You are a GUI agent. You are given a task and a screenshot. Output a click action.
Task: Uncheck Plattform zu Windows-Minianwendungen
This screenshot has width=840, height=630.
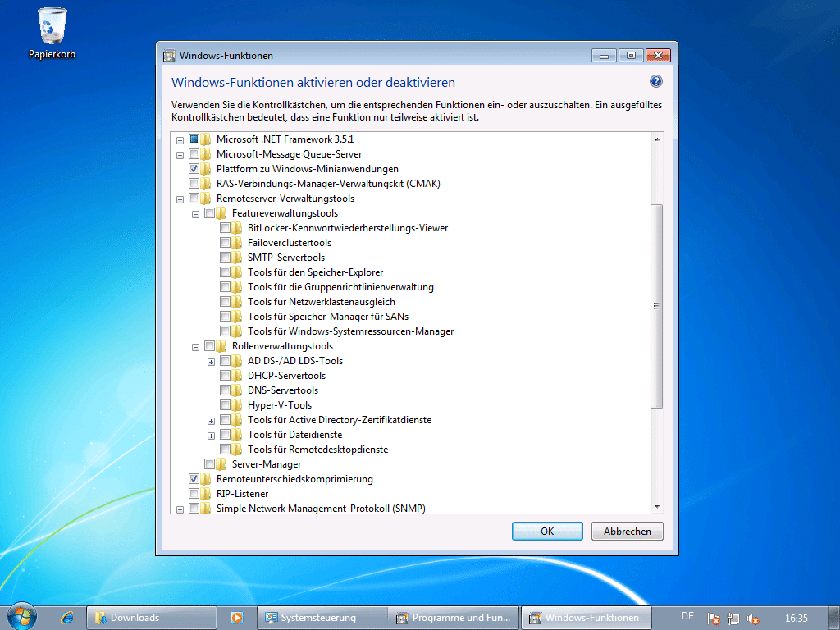[x=194, y=169]
